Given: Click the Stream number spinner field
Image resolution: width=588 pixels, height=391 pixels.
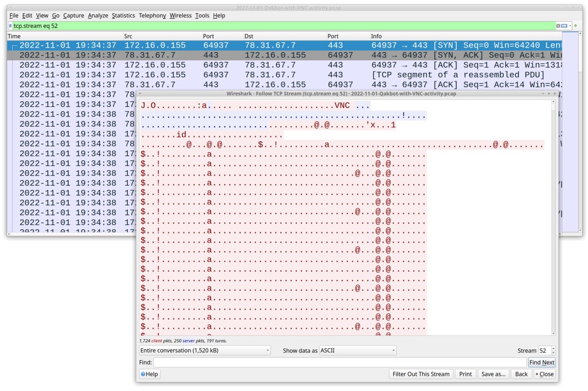Looking at the screenshot, I should pyautogui.click(x=546, y=351).
